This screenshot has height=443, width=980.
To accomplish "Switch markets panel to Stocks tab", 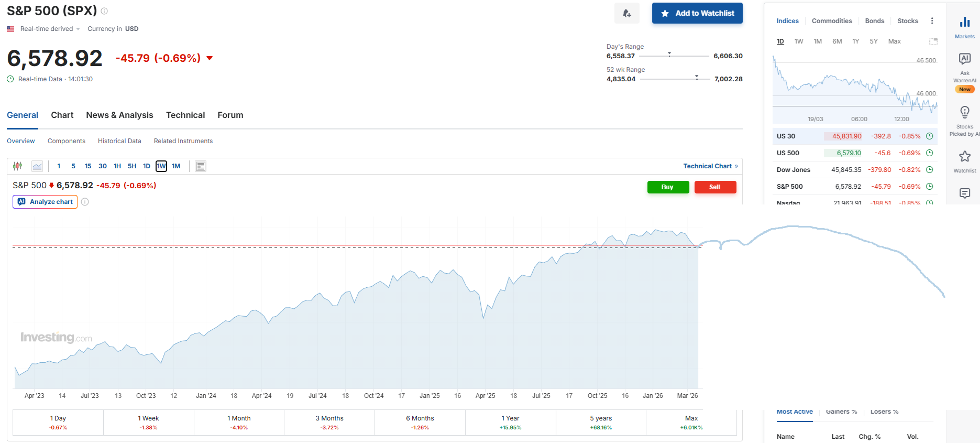I will pyautogui.click(x=908, y=21).
